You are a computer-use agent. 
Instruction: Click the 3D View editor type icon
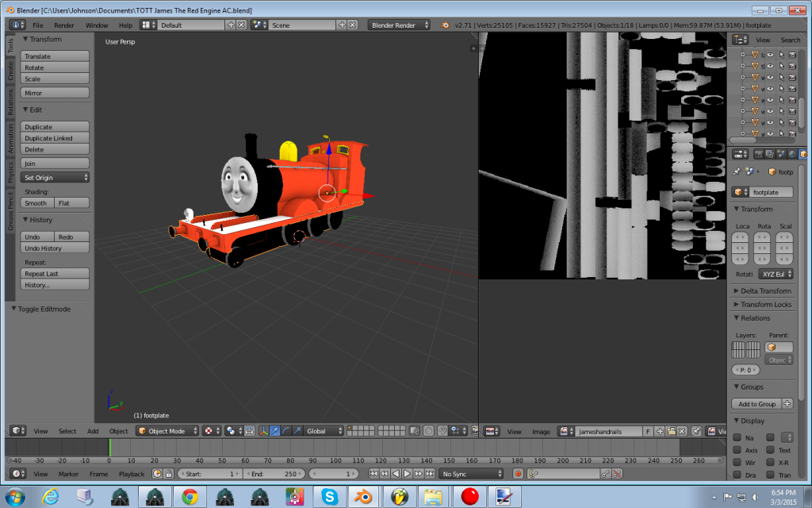[18, 431]
